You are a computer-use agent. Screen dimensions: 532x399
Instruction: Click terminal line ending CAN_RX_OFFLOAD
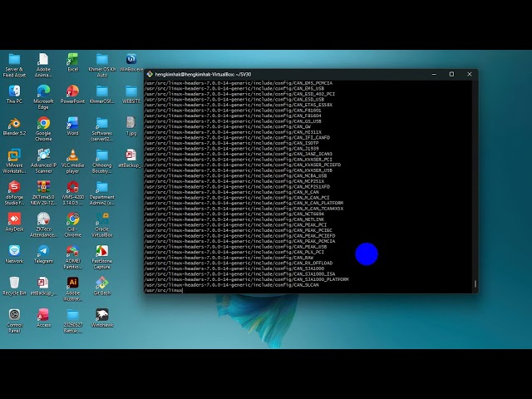(x=239, y=263)
